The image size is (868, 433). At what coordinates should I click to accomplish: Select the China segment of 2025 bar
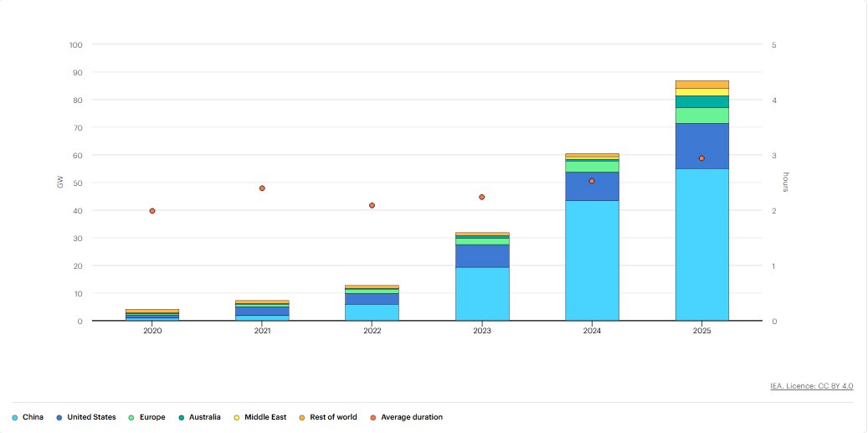(x=702, y=245)
